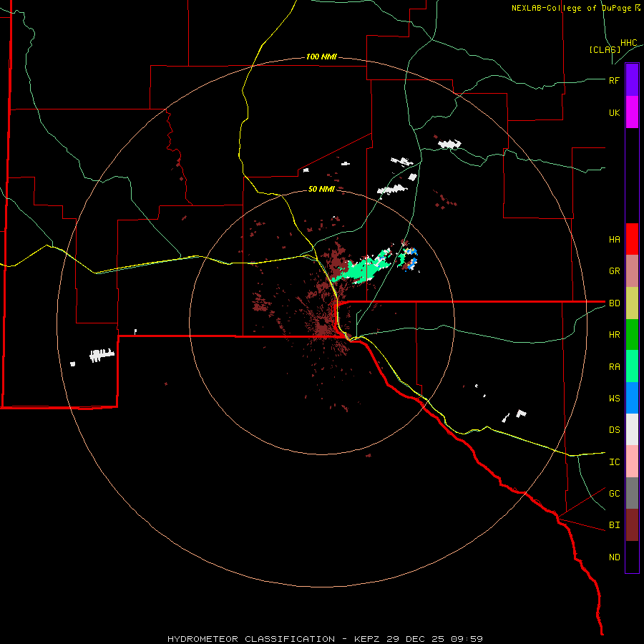This screenshot has width=644, height=644.
Task: Click the 50 NMI range ring label
Action: point(321,189)
